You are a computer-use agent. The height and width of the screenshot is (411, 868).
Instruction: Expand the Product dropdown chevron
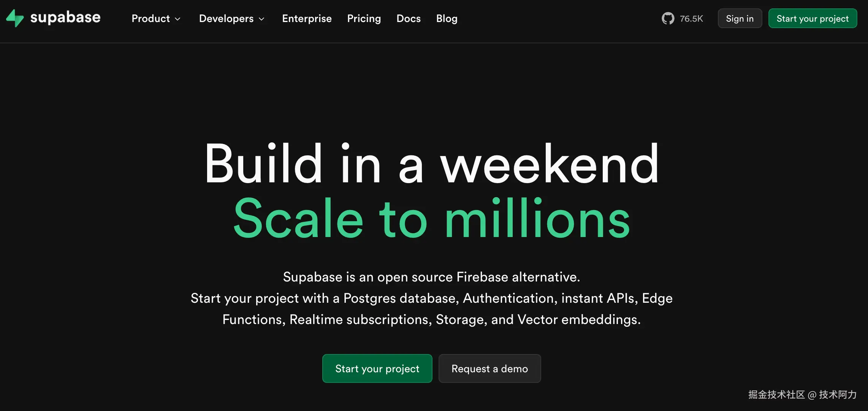pyautogui.click(x=177, y=19)
